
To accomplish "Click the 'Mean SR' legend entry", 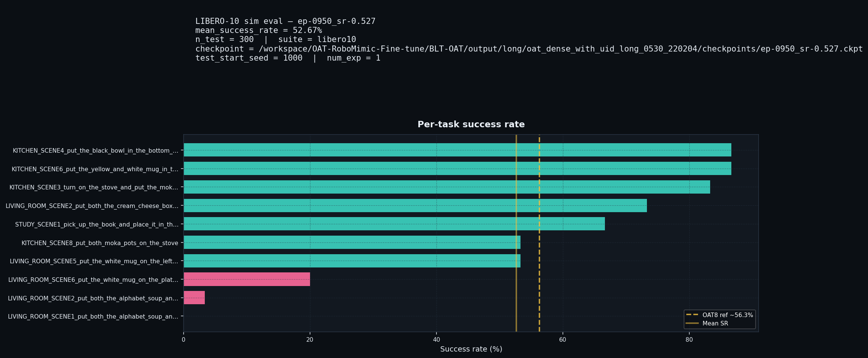I will point(707,324).
